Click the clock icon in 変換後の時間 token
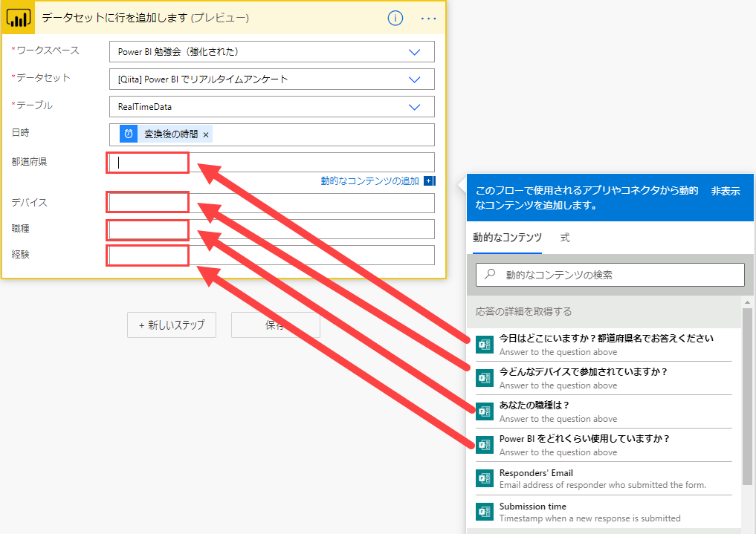 (x=129, y=134)
